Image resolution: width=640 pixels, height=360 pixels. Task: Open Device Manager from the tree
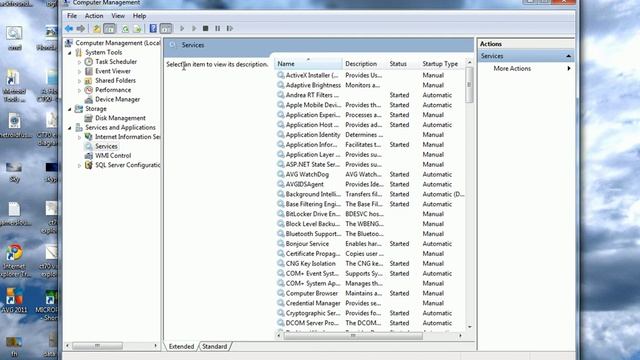pyautogui.click(x=117, y=99)
